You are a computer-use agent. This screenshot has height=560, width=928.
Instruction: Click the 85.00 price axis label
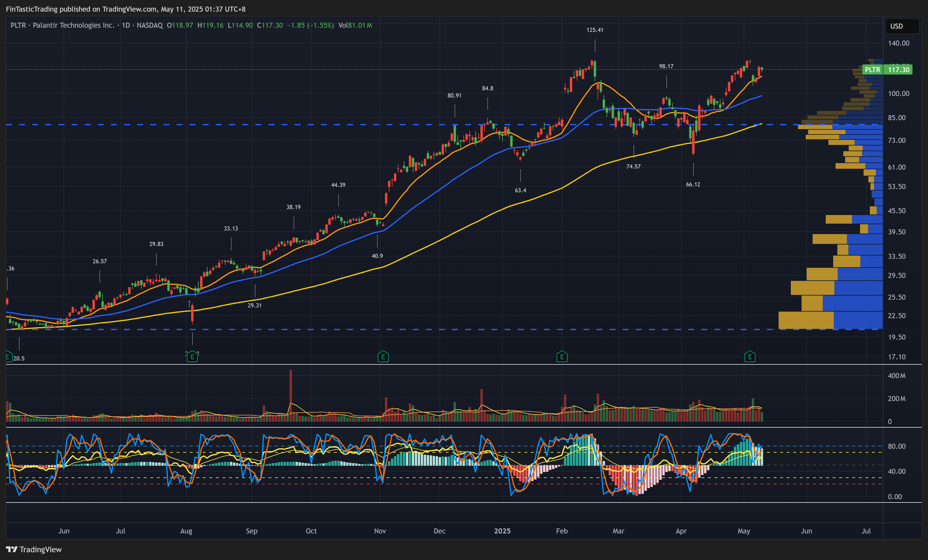897,117
